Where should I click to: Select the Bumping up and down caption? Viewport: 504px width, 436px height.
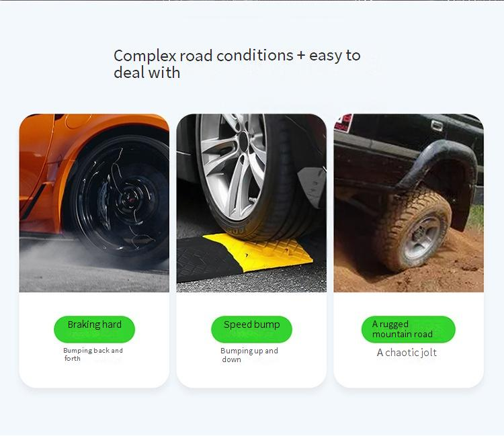coord(249,355)
